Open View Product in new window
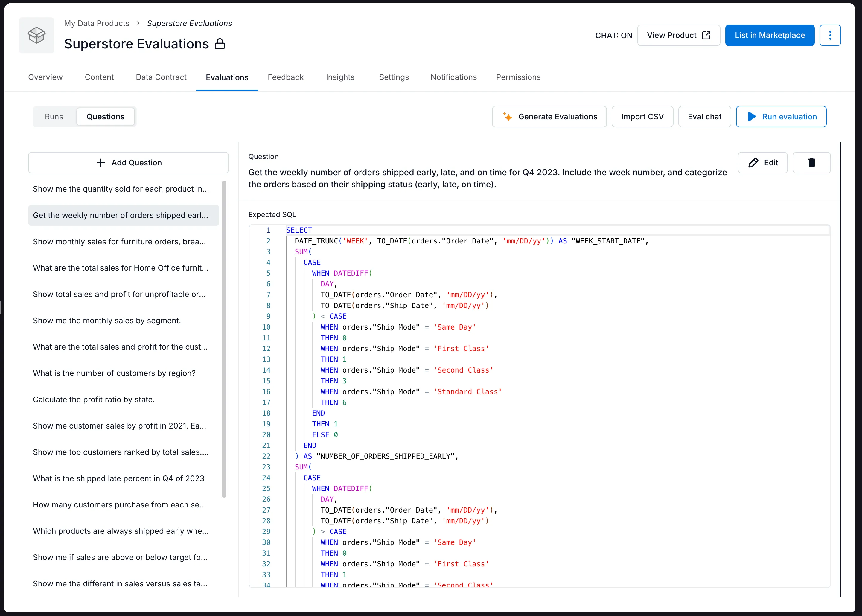The image size is (862, 616). tap(678, 35)
